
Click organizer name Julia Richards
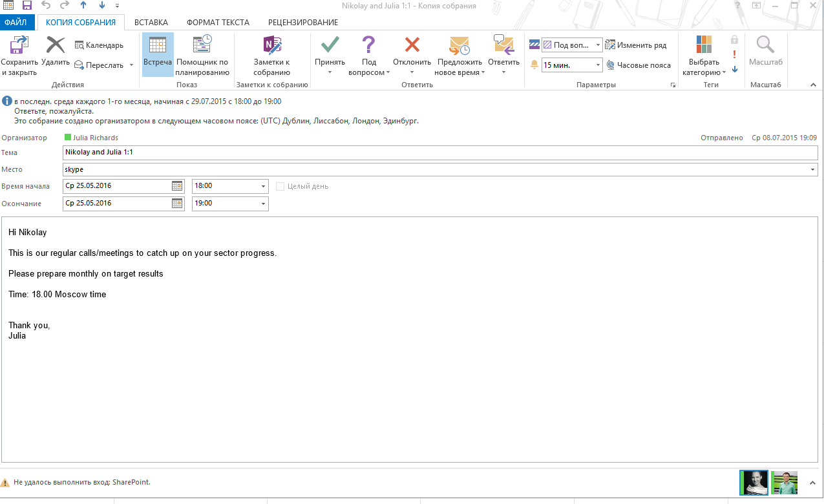(96, 138)
